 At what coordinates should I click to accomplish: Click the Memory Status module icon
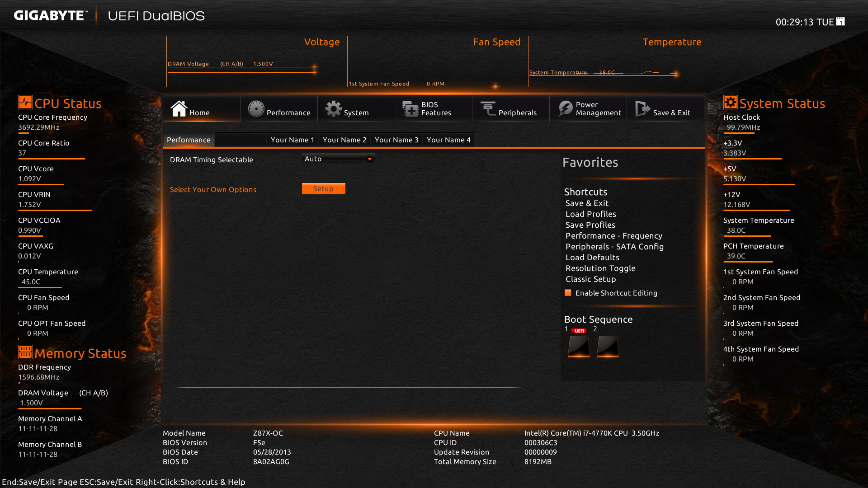pyautogui.click(x=25, y=352)
